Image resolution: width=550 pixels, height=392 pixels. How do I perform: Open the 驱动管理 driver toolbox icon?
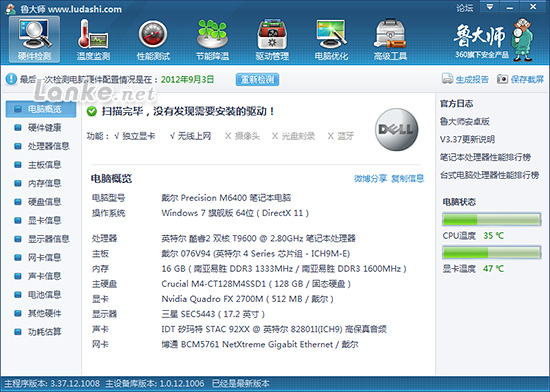click(x=272, y=39)
